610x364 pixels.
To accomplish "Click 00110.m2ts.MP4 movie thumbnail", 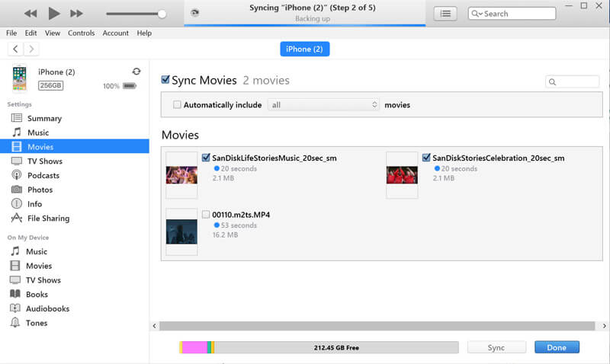I will point(181,231).
